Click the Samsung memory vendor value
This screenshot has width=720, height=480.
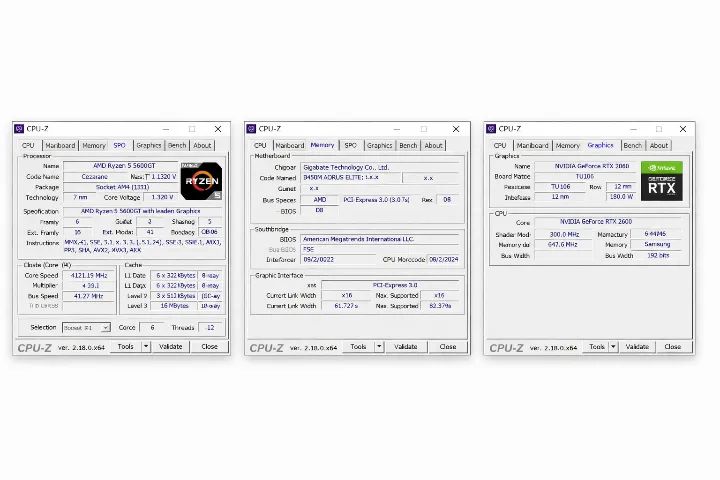(x=657, y=244)
